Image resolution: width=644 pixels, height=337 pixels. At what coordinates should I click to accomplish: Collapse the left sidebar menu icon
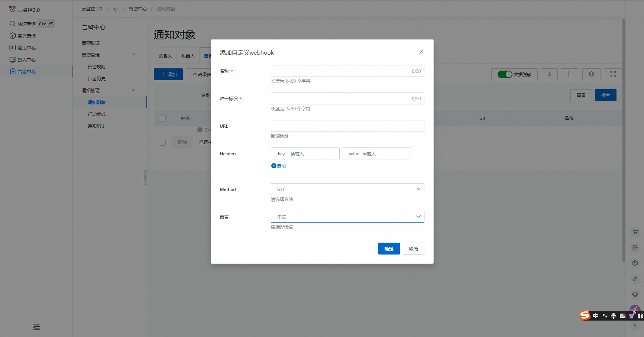[36, 327]
